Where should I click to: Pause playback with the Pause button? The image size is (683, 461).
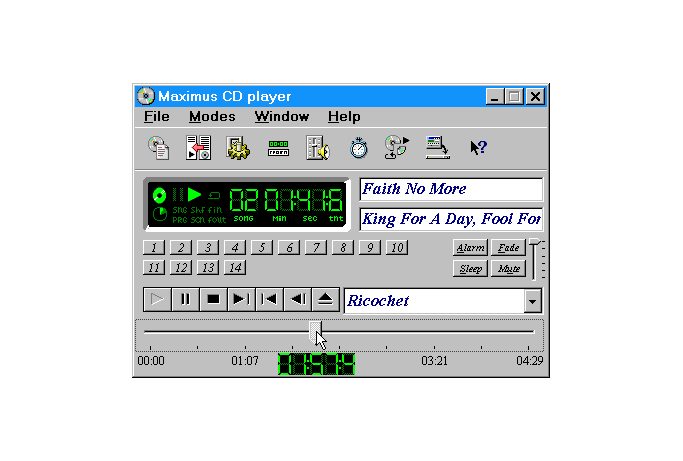185,299
